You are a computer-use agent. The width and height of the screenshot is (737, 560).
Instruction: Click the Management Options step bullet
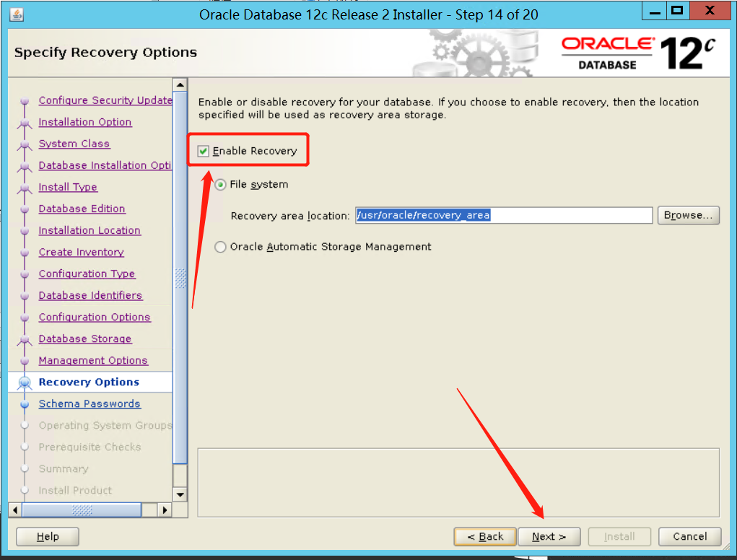point(25,361)
